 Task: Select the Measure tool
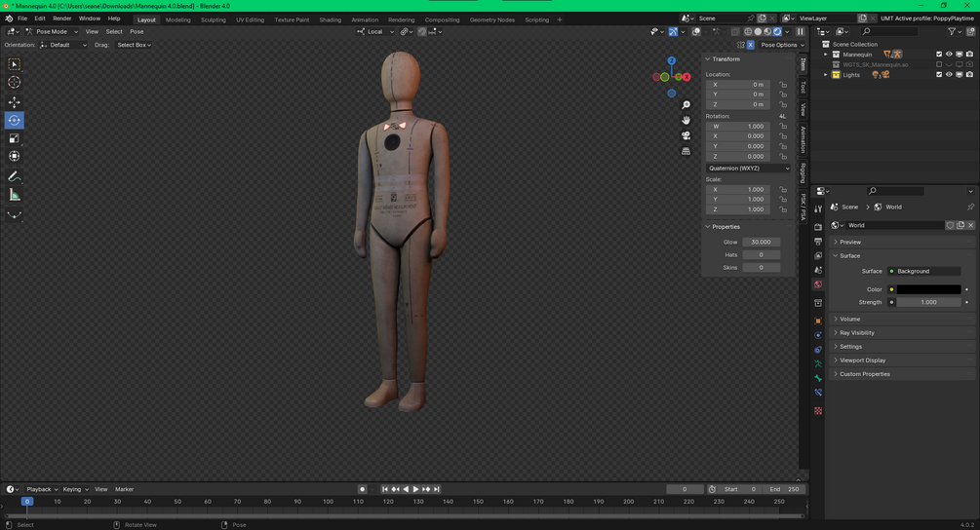coord(14,195)
